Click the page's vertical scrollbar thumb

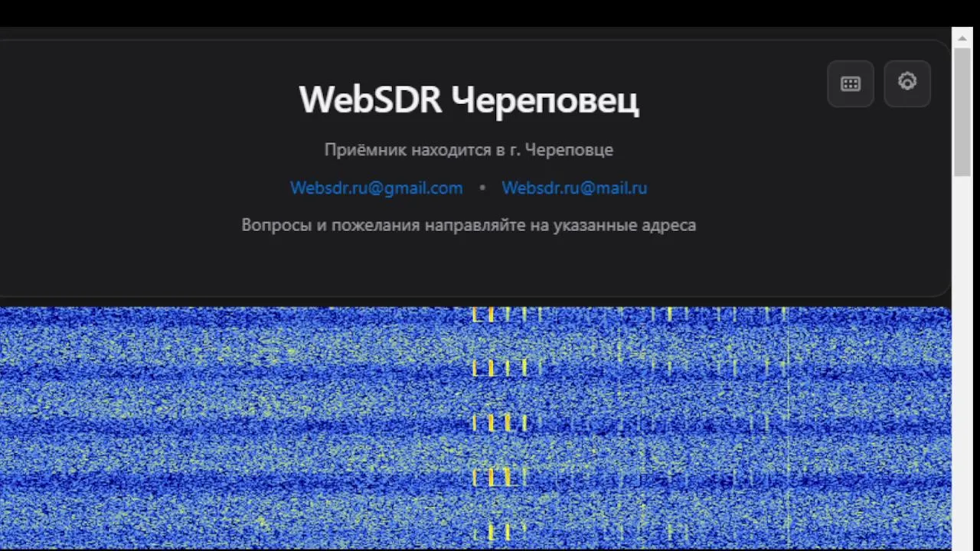pyautogui.click(x=962, y=111)
